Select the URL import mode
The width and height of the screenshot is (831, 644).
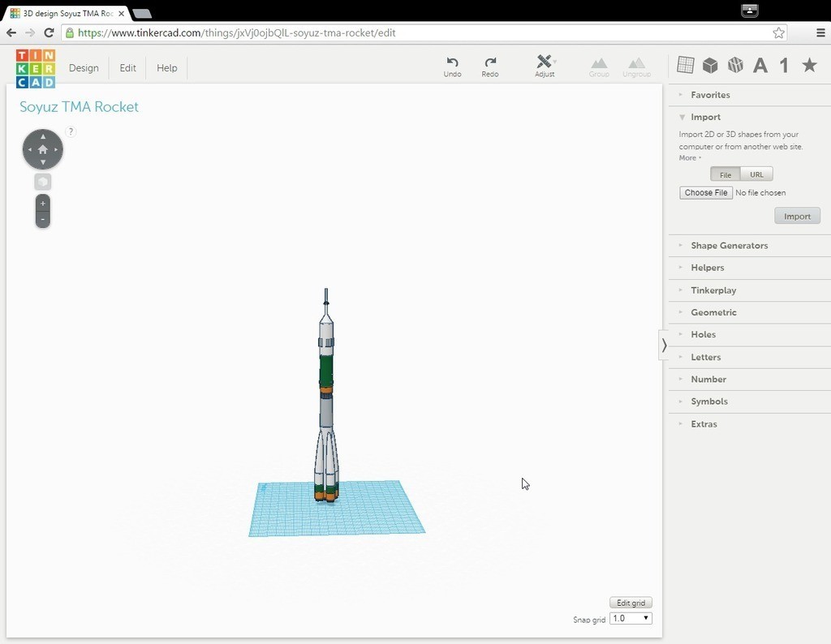tap(757, 174)
